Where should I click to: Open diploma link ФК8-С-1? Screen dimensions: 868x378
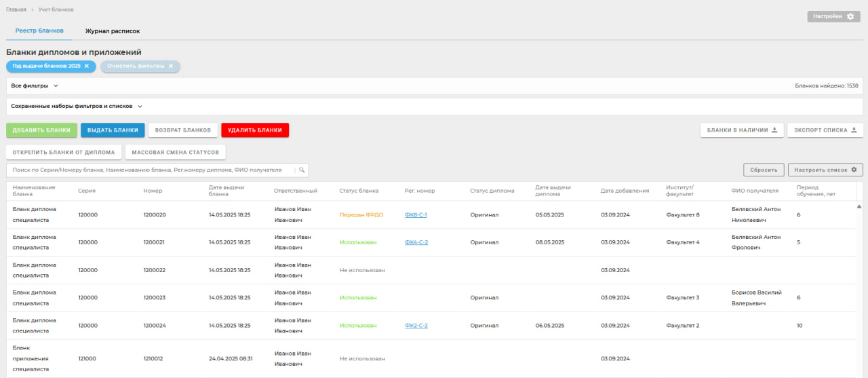click(x=416, y=214)
